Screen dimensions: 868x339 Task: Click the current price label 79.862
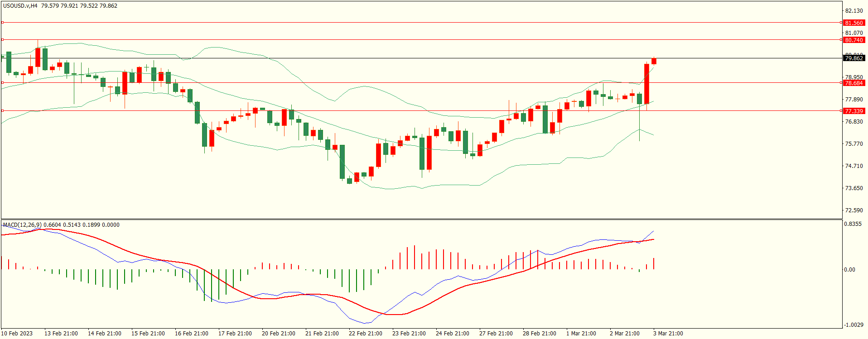coord(854,58)
